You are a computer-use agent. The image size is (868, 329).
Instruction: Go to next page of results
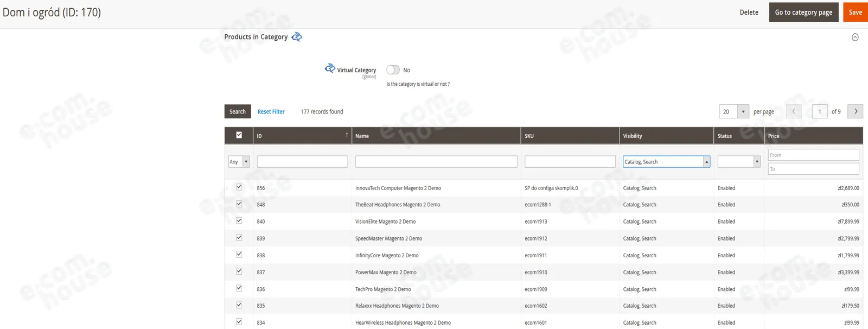[856, 111]
